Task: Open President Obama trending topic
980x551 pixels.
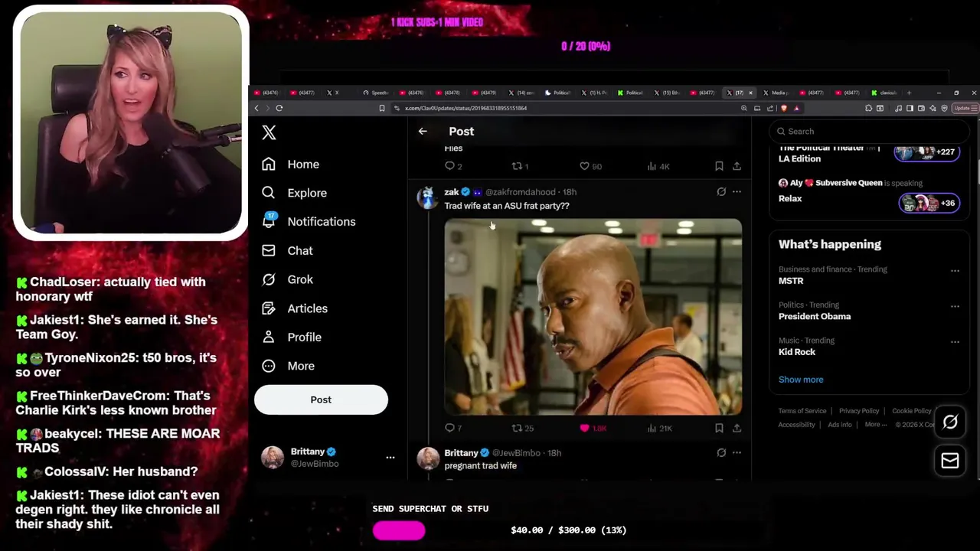Action: (815, 316)
